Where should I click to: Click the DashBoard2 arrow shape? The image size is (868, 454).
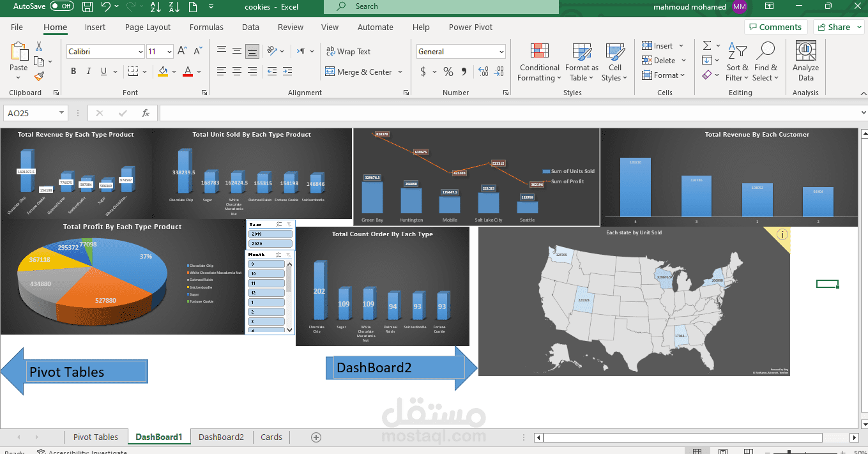pos(402,368)
